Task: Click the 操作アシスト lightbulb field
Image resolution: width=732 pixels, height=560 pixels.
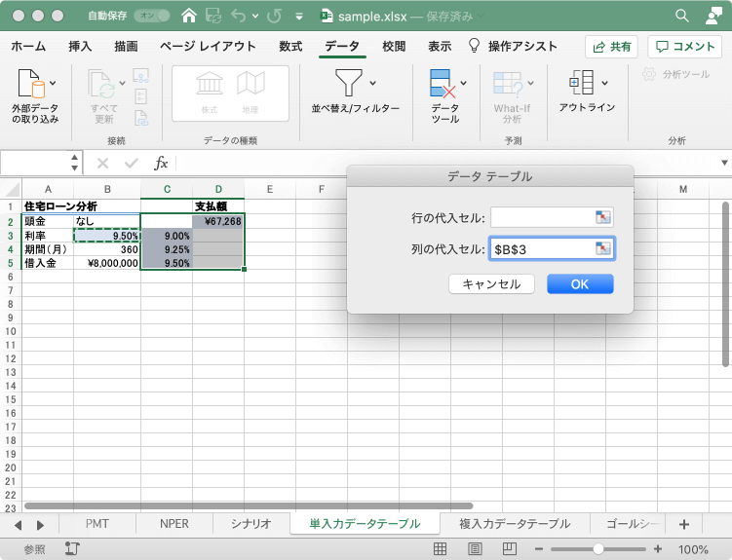Action: pyautogui.click(x=513, y=46)
